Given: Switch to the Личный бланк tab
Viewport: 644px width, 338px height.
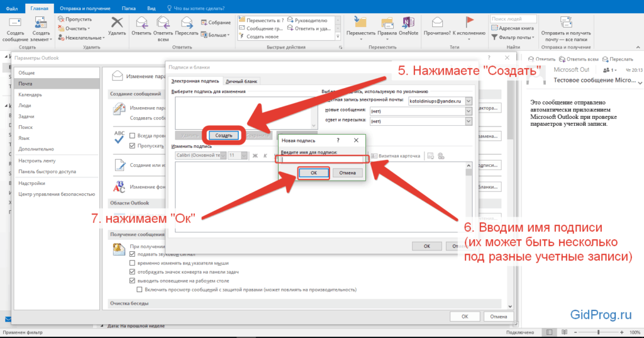Looking at the screenshot, I should [241, 81].
